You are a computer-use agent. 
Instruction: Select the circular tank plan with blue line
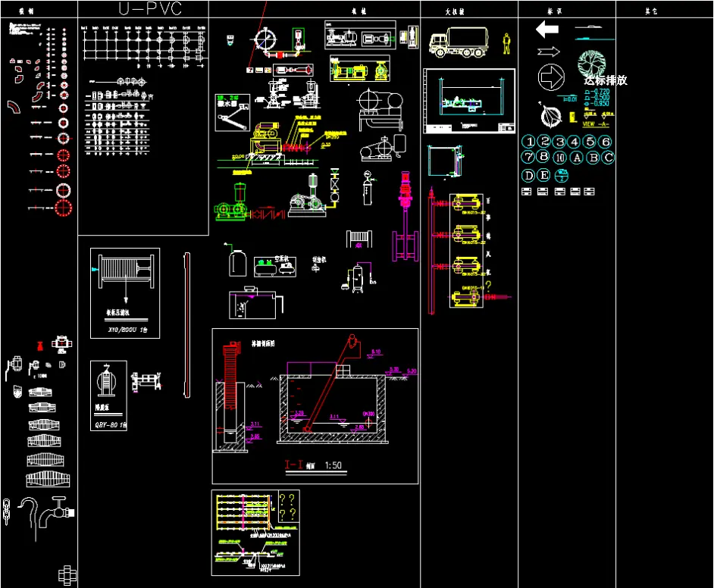click(265, 39)
